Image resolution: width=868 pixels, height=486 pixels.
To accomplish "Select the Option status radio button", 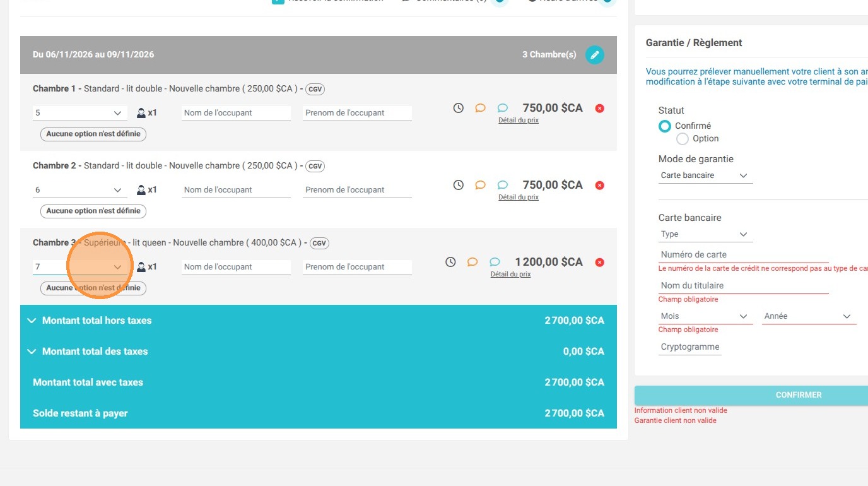I will click(682, 139).
